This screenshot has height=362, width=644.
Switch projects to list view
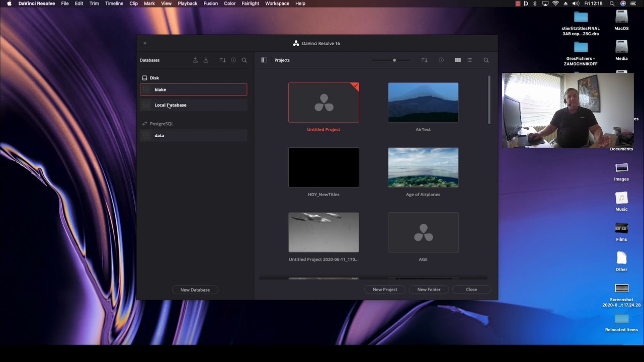(469, 60)
